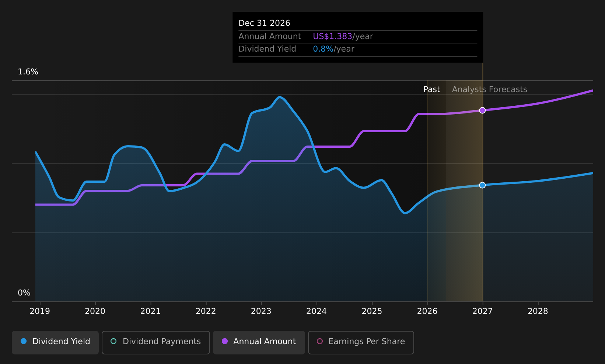Click the 2028 x-axis label
Screen dimensions: 605x364
tap(538, 311)
